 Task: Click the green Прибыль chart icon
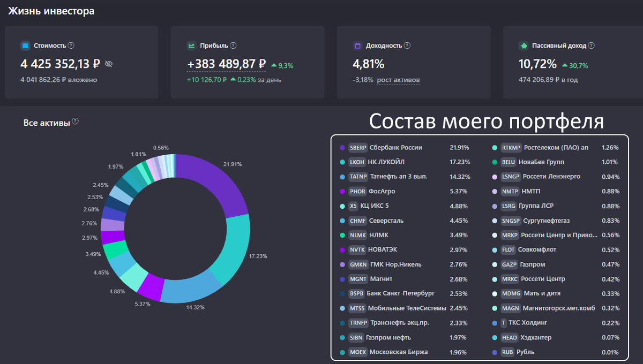tap(191, 46)
